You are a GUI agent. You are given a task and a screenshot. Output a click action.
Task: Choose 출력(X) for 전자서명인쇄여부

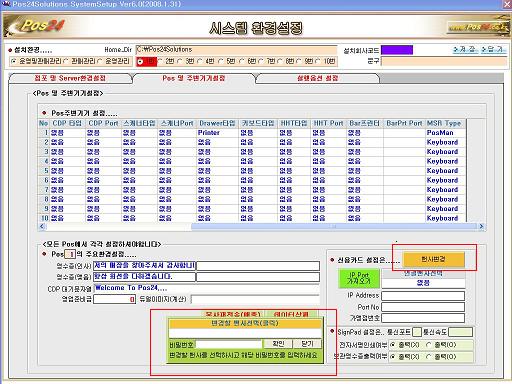[x=405, y=345]
